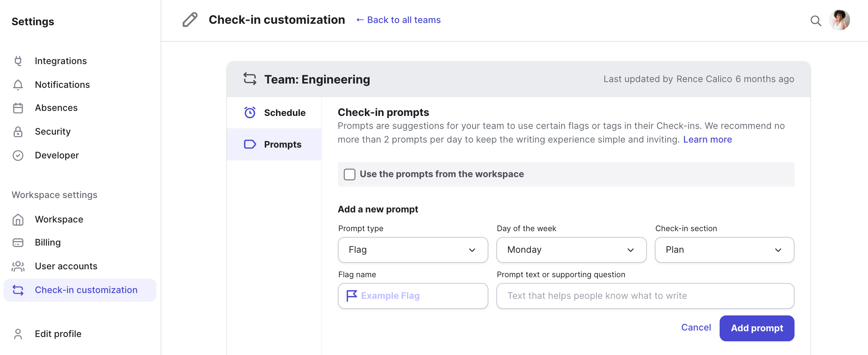The image size is (868, 355).
Task: Click the Schedule alarm clock icon
Action: tap(250, 113)
